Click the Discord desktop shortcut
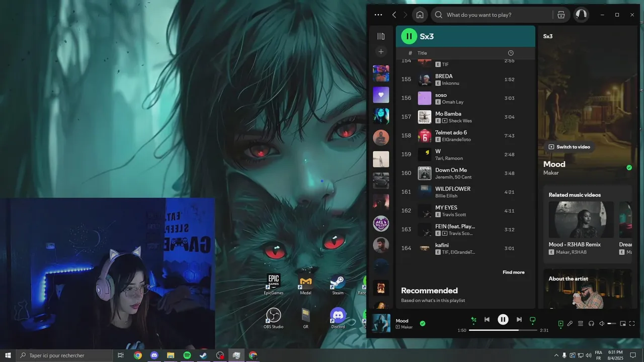 point(338,318)
